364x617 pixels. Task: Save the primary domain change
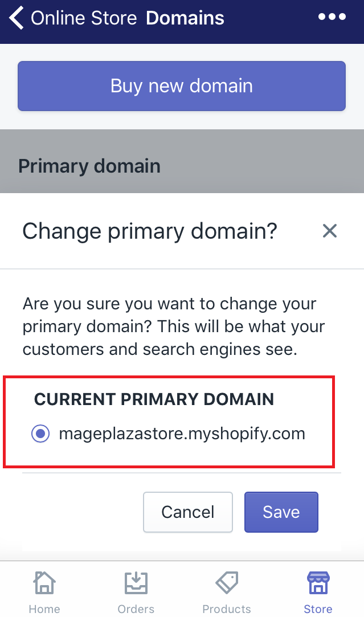pyautogui.click(x=281, y=512)
